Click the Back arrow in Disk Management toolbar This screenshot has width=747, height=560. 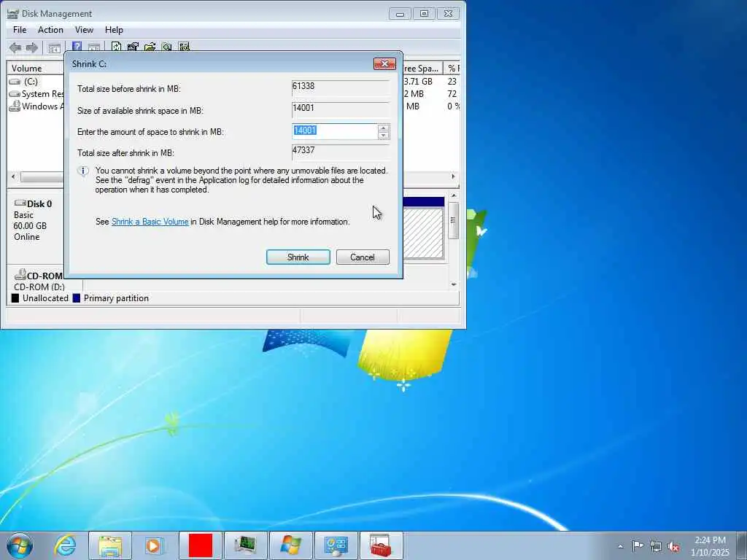[x=15, y=47]
